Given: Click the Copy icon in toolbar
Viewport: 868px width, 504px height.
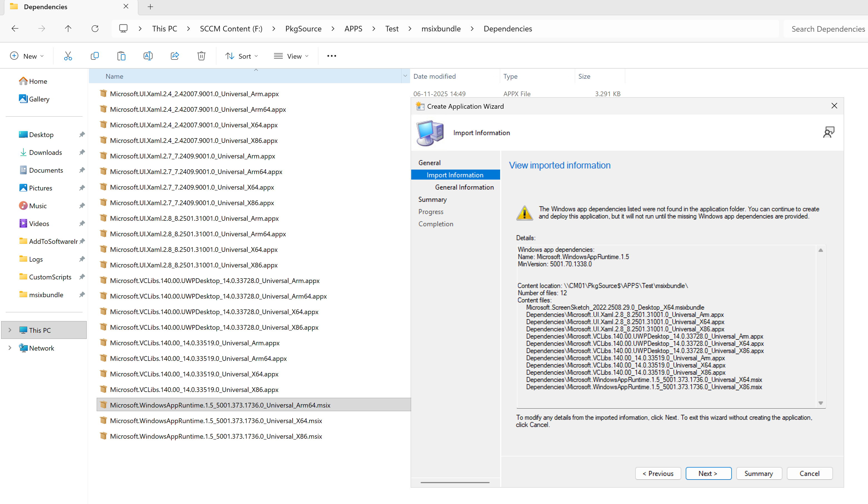Looking at the screenshot, I should click(94, 56).
